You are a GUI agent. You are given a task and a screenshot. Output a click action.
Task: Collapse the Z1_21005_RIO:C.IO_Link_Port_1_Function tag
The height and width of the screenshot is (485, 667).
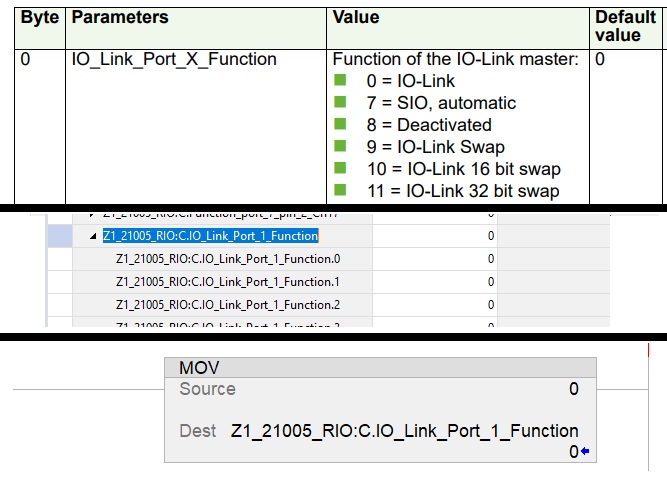coord(93,236)
